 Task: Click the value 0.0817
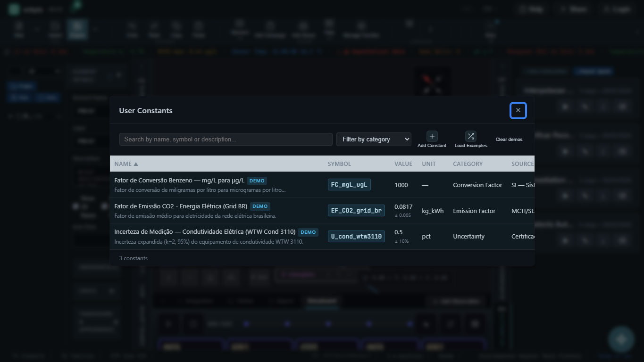(x=403, y=206)
